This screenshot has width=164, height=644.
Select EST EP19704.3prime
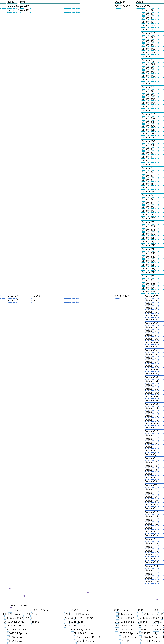[83, 633]
